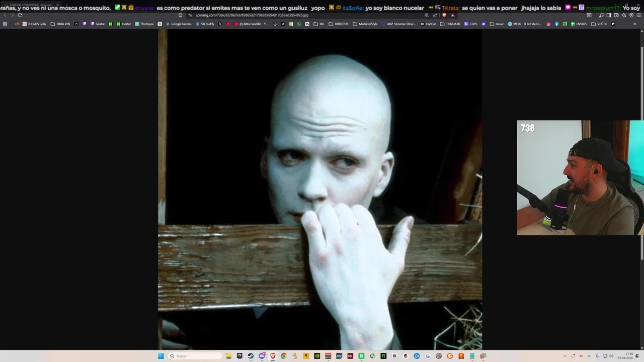
Task: Open the Gmail bookmark
Action: pyautogui.click(x=17, y=24)
